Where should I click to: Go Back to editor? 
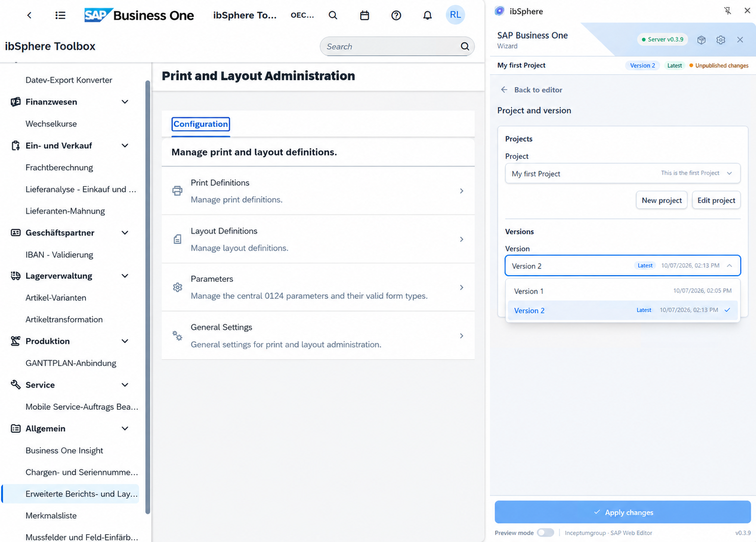[531, 90]
